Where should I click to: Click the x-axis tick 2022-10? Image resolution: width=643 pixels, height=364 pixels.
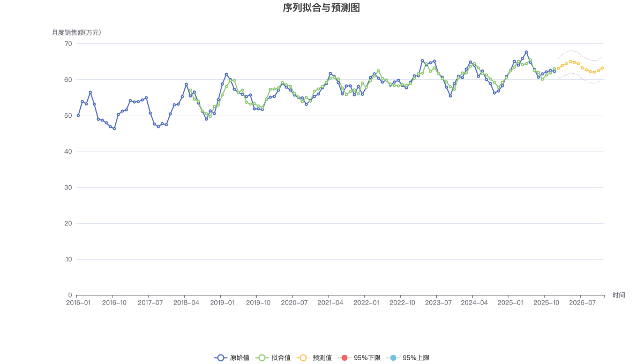(x=402, y=302)
